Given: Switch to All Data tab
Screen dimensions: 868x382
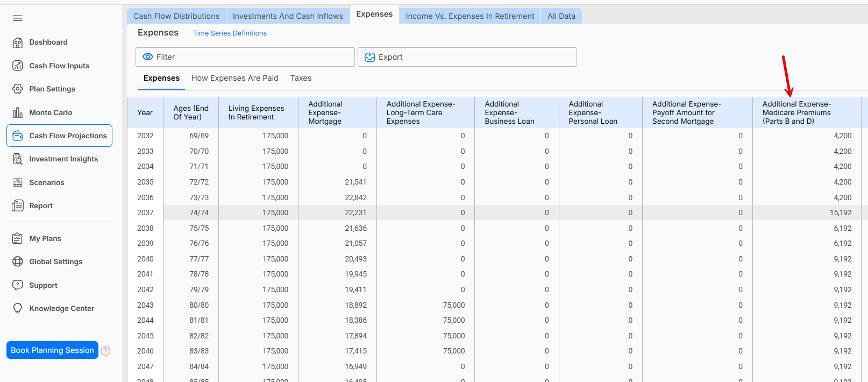Looking at the screenshot, I should coord(561,16).
